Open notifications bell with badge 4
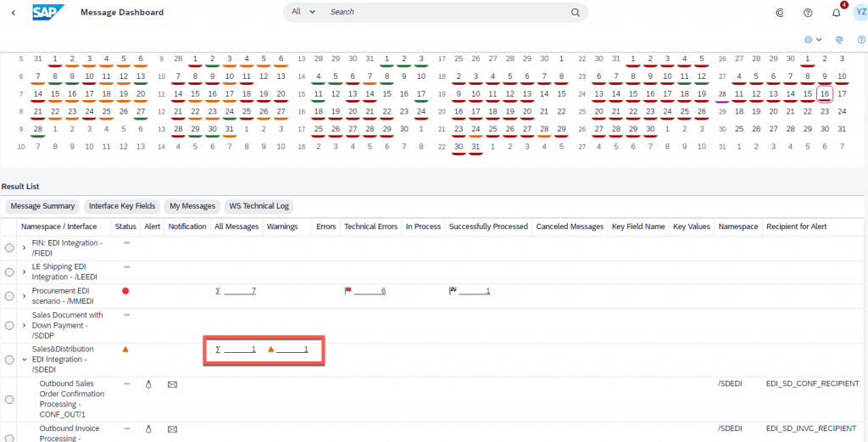This screenshot has height=442, width=868. pos(837,13)
